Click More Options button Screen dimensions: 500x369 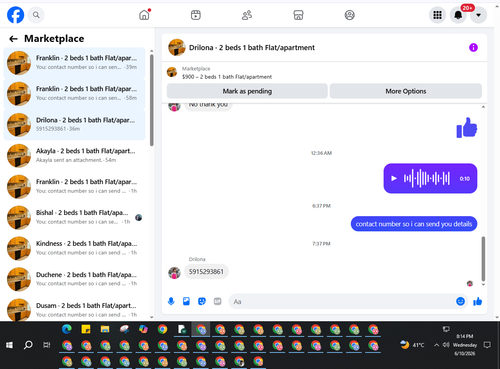[x=406, y=91]
